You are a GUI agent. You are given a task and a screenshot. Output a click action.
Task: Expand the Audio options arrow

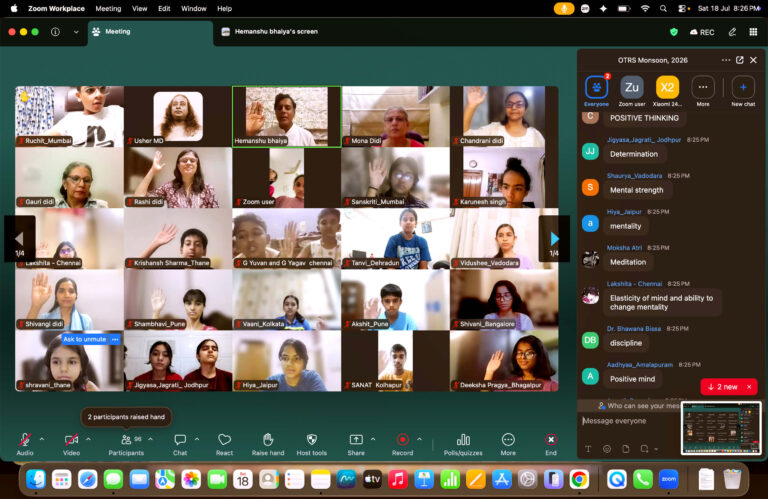tap(42, 439)
